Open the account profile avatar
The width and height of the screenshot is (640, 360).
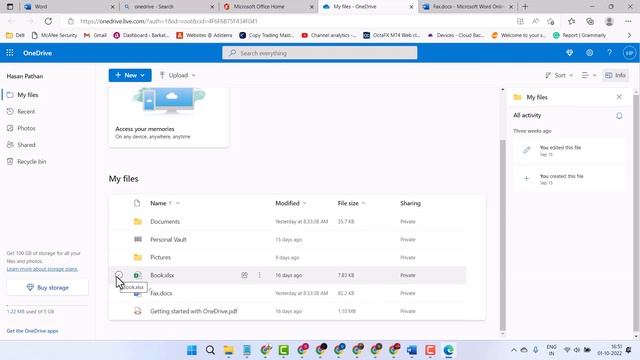pos(629,53)
